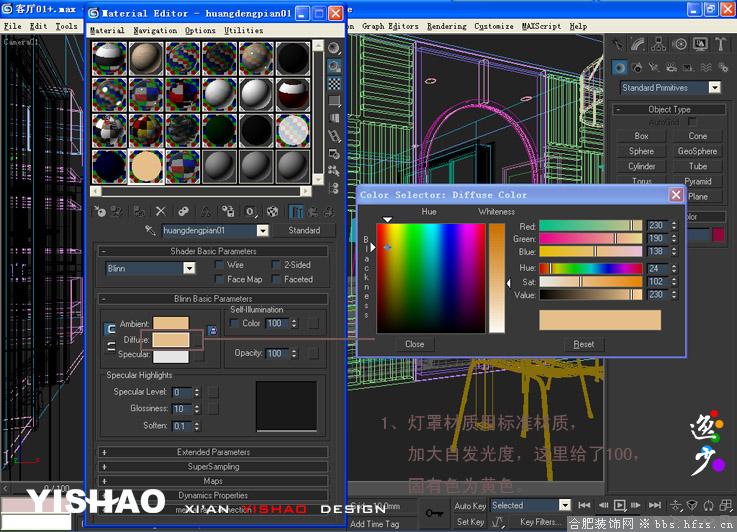The height and width of the screenshot is (532, 737).
Task: Click the Ambient color swatch
Action: pyautogui.click(x=171, y=323)
